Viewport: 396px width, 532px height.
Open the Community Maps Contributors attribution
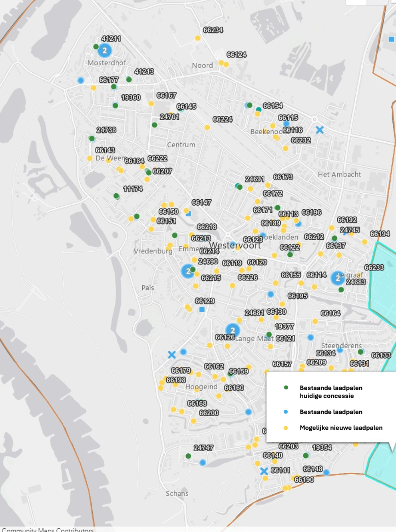pos(48,530)
